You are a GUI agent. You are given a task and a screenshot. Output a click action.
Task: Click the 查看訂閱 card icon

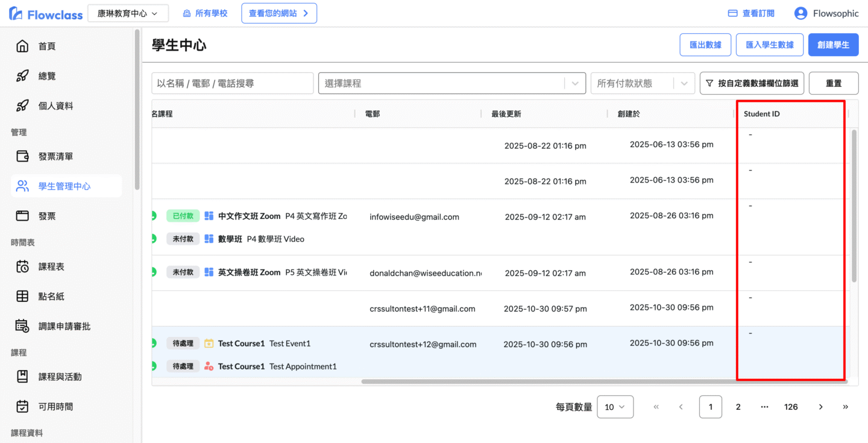click(x=733, y=13)
